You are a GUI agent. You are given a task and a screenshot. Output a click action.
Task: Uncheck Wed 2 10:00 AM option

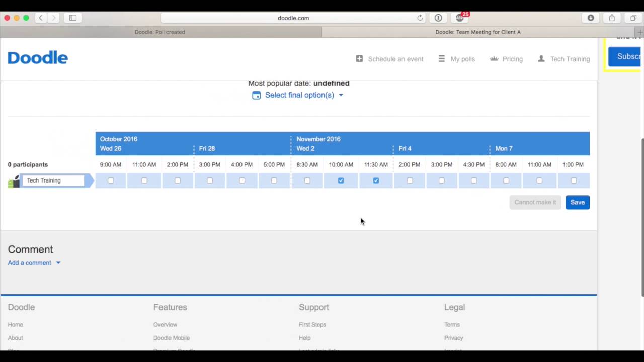point(341,180)
